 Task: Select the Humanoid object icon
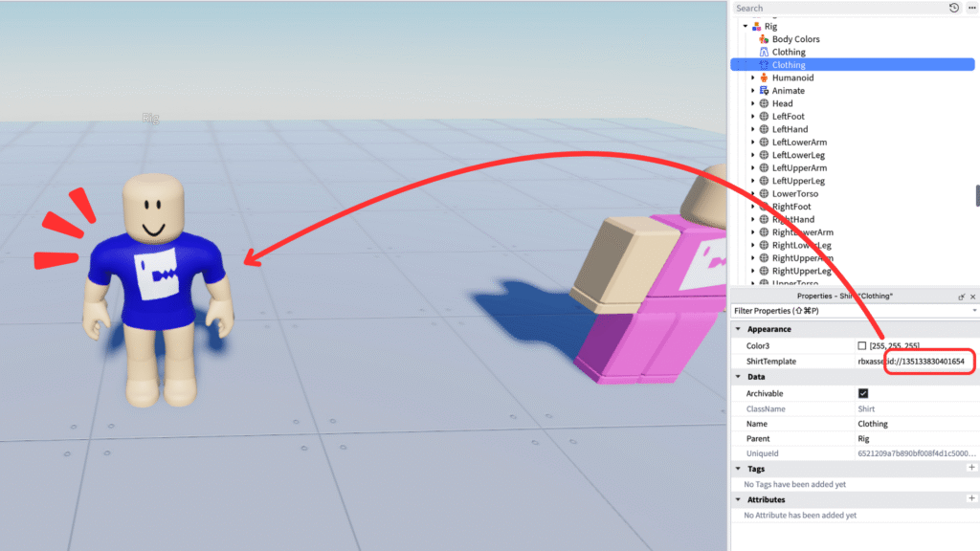764,77
